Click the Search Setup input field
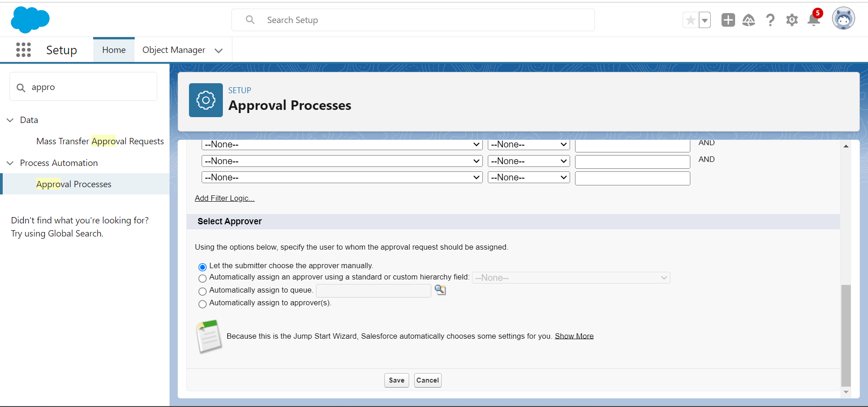Viewport: 868px width, 407px height. coord(413,20)
